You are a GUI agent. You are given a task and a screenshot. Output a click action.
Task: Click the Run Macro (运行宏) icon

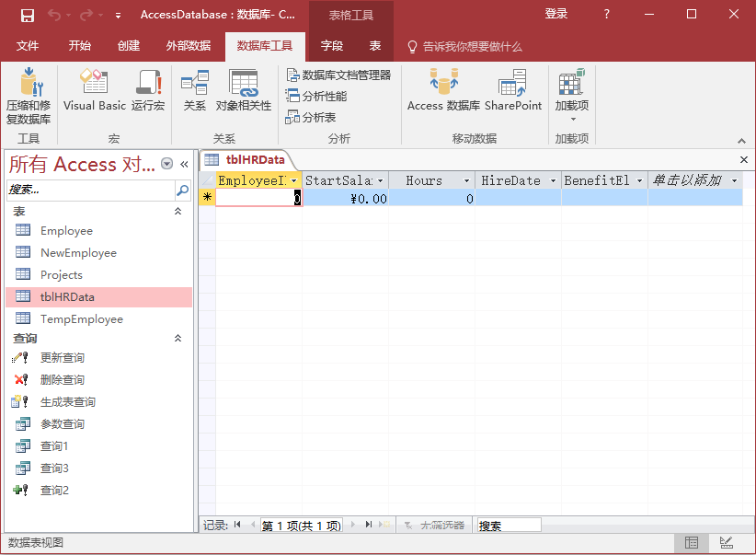148,92
